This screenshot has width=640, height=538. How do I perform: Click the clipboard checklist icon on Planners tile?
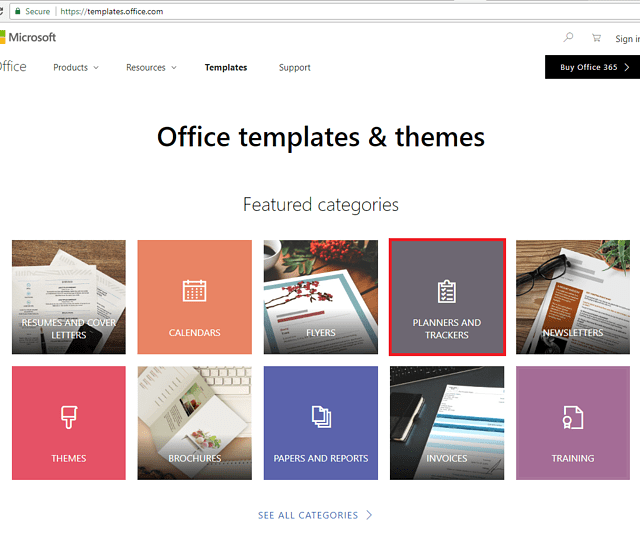[447, 291]
